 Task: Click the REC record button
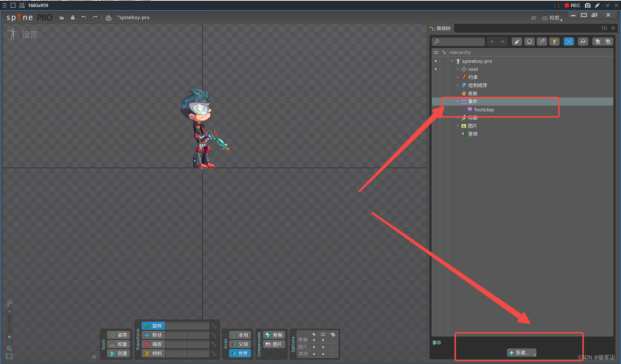[572, 6]
